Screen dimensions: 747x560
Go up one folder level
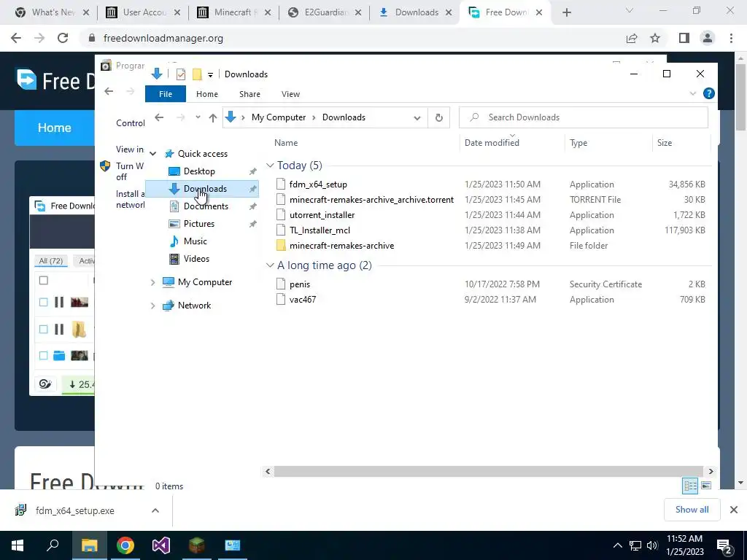(x=212, y=117)
